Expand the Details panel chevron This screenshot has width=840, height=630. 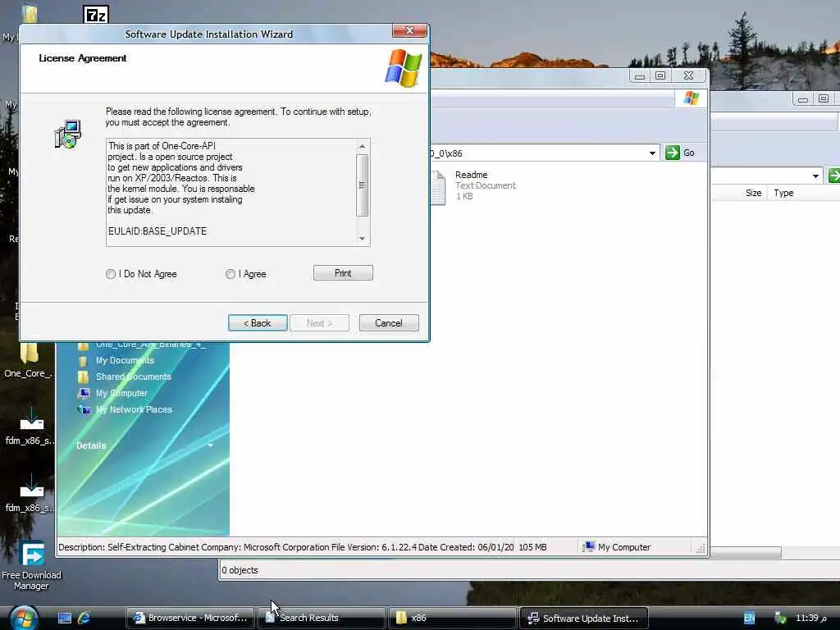pyautogui.click(x=211, y=445)
